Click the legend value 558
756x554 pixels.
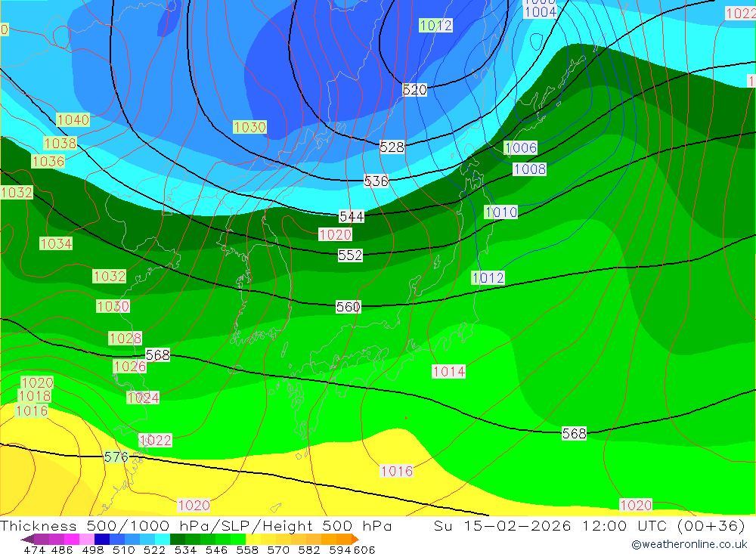[x=247, y=549]
